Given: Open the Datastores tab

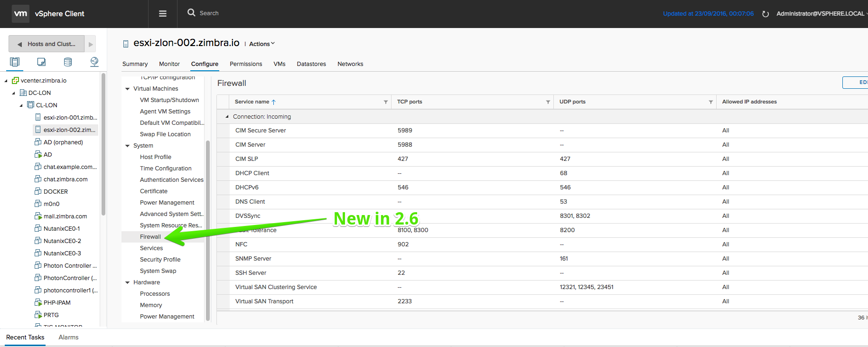Looking at the screenshot, I should coord(311,64).
